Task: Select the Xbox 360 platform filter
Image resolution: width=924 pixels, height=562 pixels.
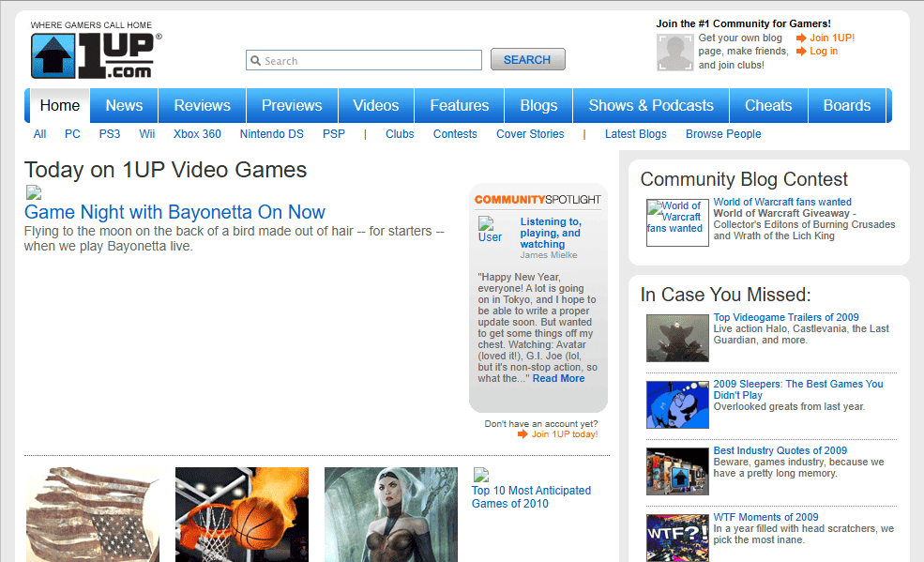Action: [197, 134]
